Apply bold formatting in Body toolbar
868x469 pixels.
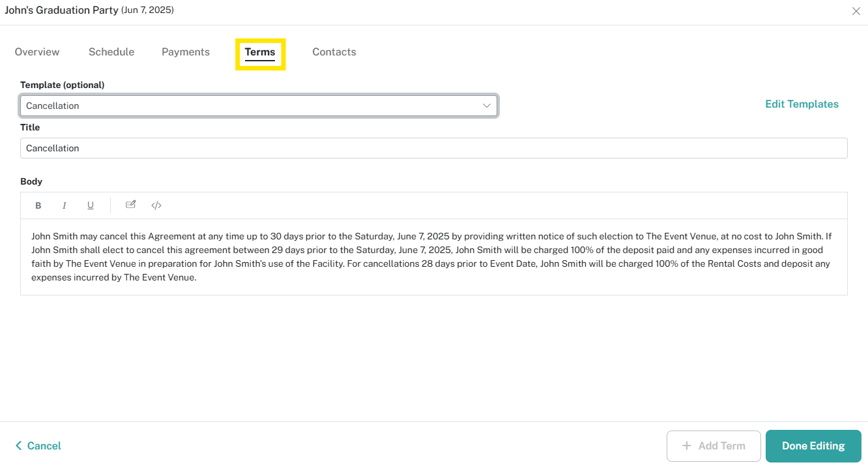38,205
